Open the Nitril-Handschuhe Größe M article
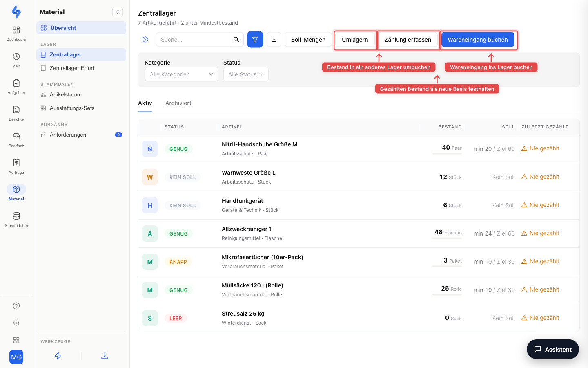Viewport: 588px width, 368px height. pyautogui.click(x=259, y=144)
